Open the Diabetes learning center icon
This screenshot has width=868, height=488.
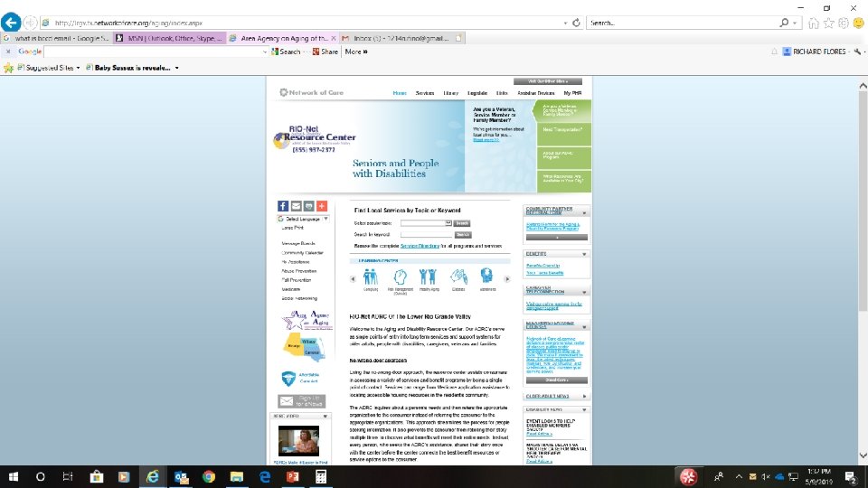click(x=458, y=277)
